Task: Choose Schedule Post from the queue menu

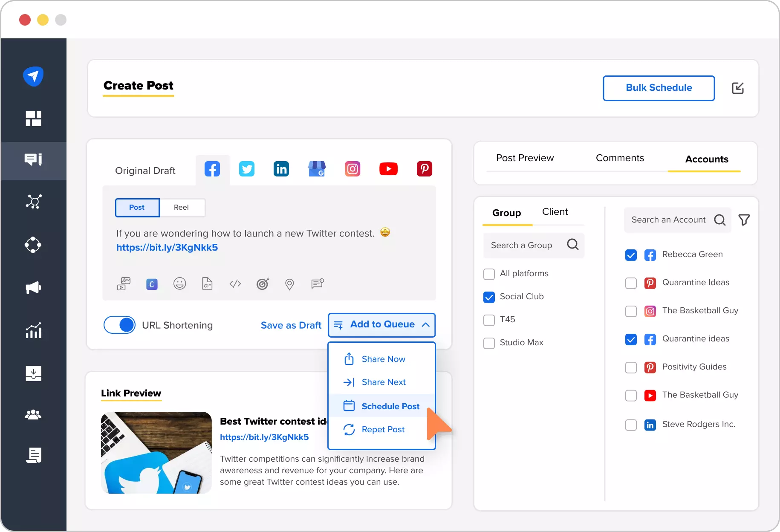Action: tap(381, 406)
